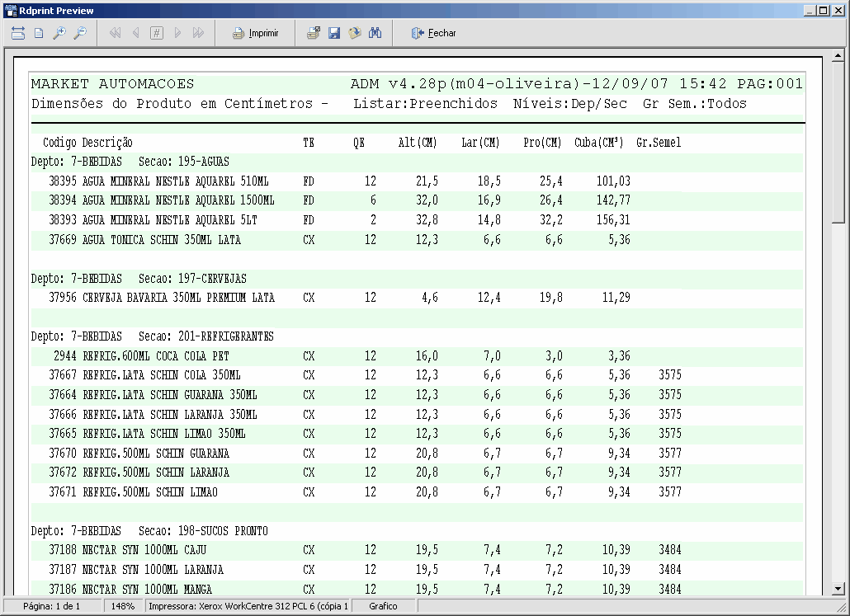Click vertical scrollbar up arrow
The image size is (850, 616).
838,55
